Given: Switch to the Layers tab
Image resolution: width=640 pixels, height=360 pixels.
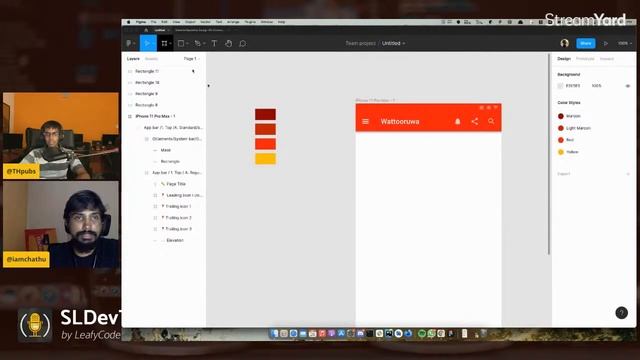Looking at the screenshot, I should coord(133,59).
